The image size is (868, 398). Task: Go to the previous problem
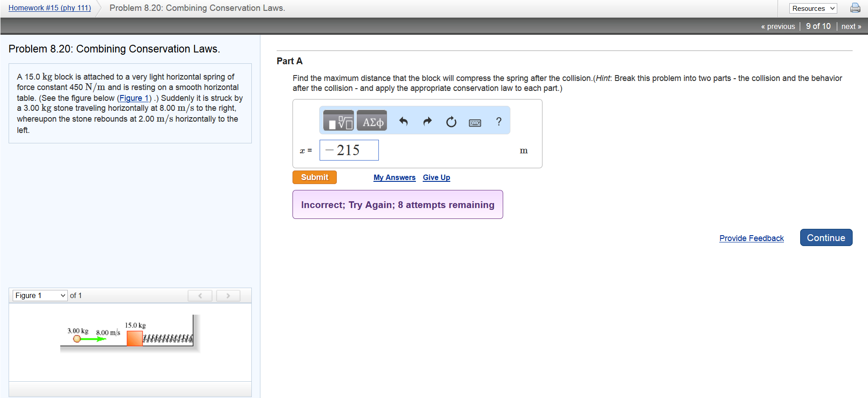pos(778,26)
